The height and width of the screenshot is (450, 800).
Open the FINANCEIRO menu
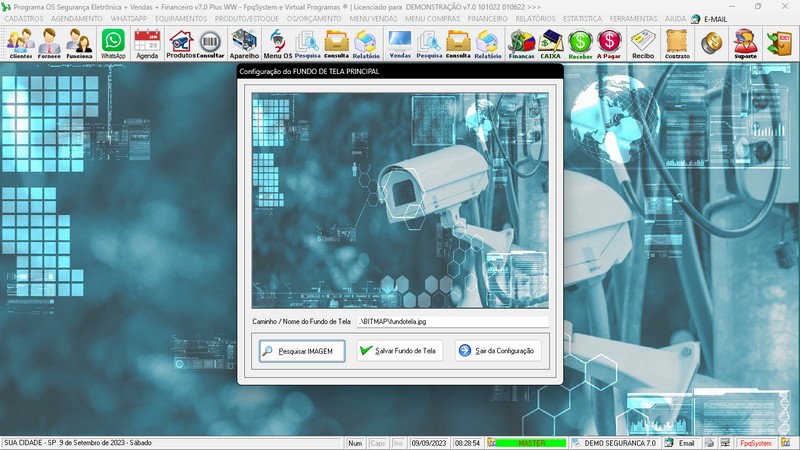click(488, 19)
